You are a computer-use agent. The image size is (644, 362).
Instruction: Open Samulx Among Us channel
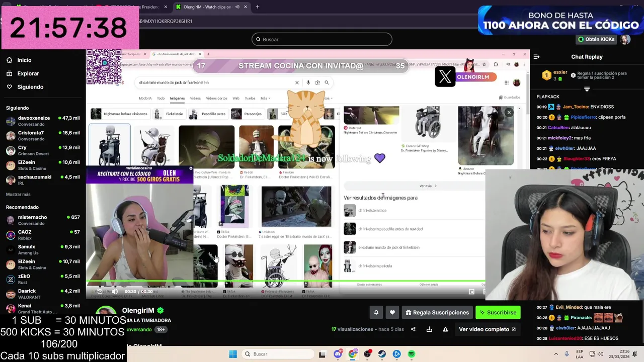pos(43,249)
